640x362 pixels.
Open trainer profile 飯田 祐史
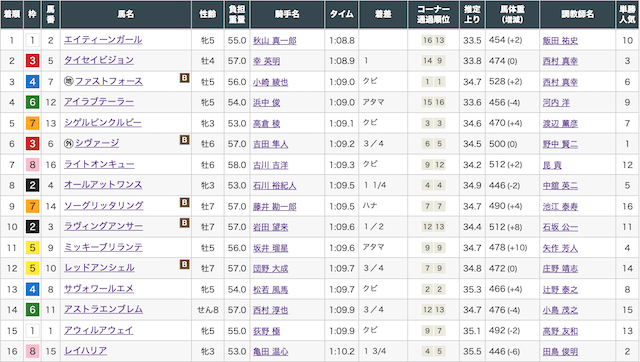click(x=560, y=40)
